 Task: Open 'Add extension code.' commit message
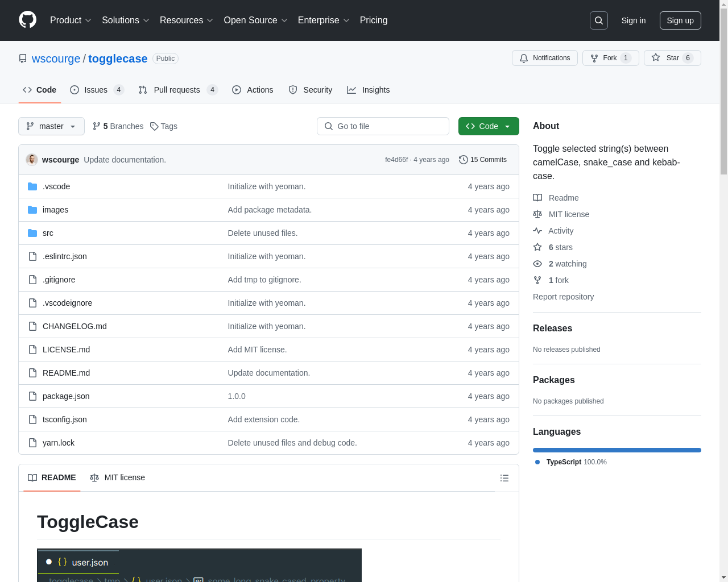264,419
